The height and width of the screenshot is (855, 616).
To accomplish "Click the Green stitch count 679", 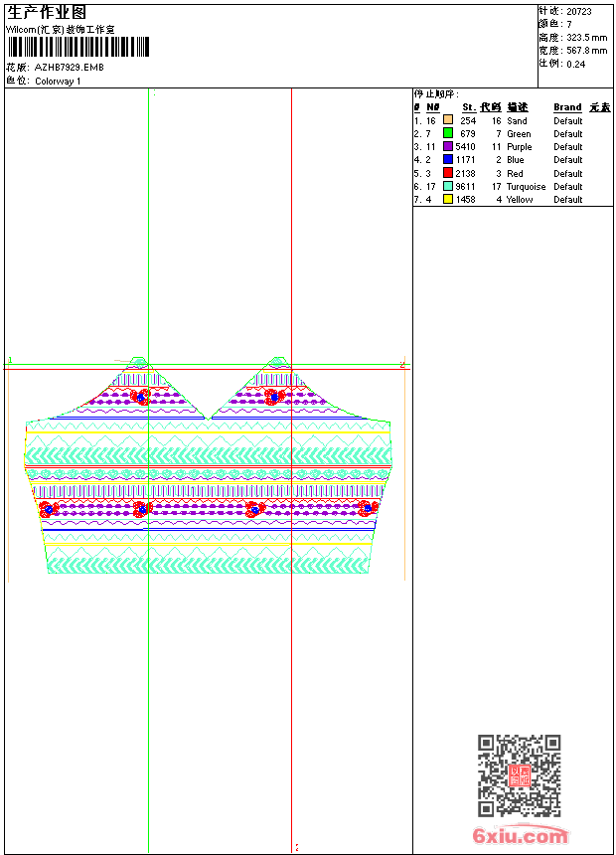I will tap(468, 133).
